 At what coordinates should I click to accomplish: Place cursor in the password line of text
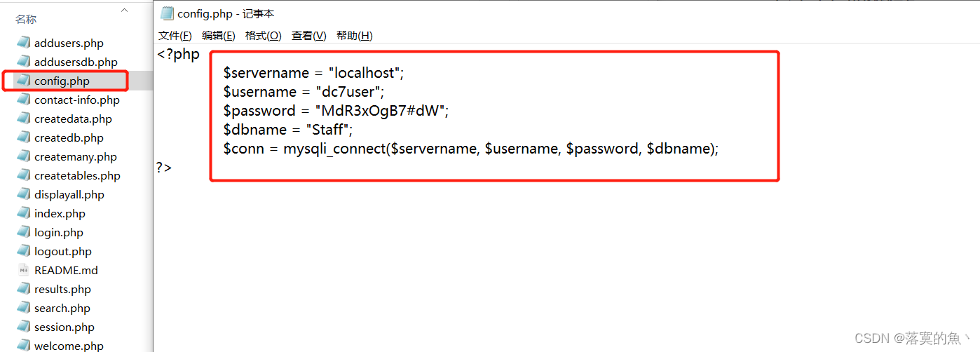[335, 111]
